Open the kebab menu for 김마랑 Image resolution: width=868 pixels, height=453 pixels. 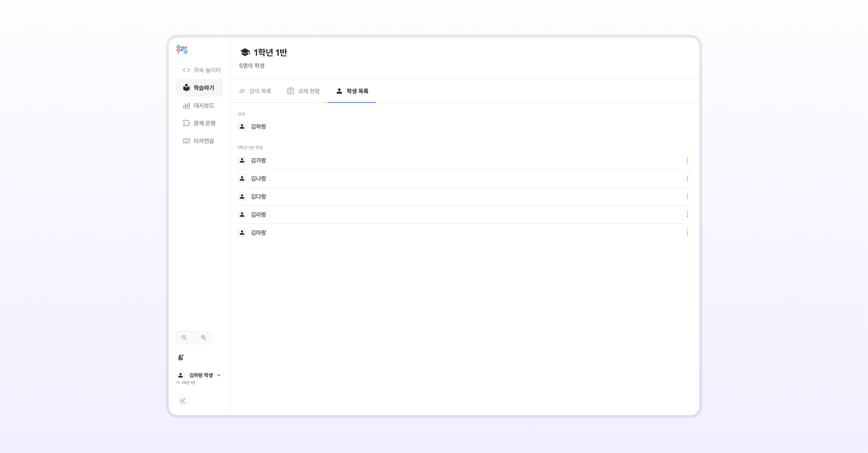pos(687,233)
